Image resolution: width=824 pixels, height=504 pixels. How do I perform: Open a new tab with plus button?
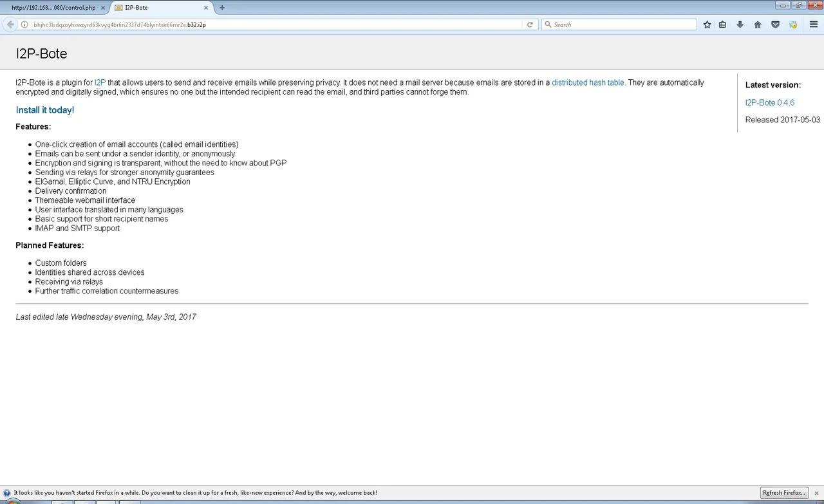(222, 8)
